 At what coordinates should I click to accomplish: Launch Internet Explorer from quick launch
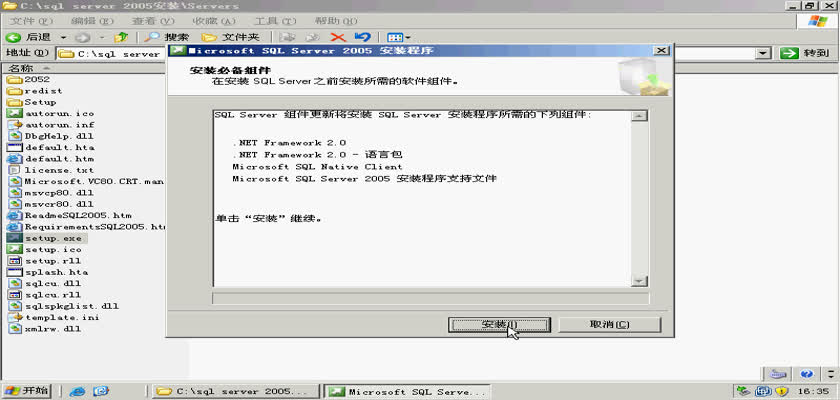(78, 391)
